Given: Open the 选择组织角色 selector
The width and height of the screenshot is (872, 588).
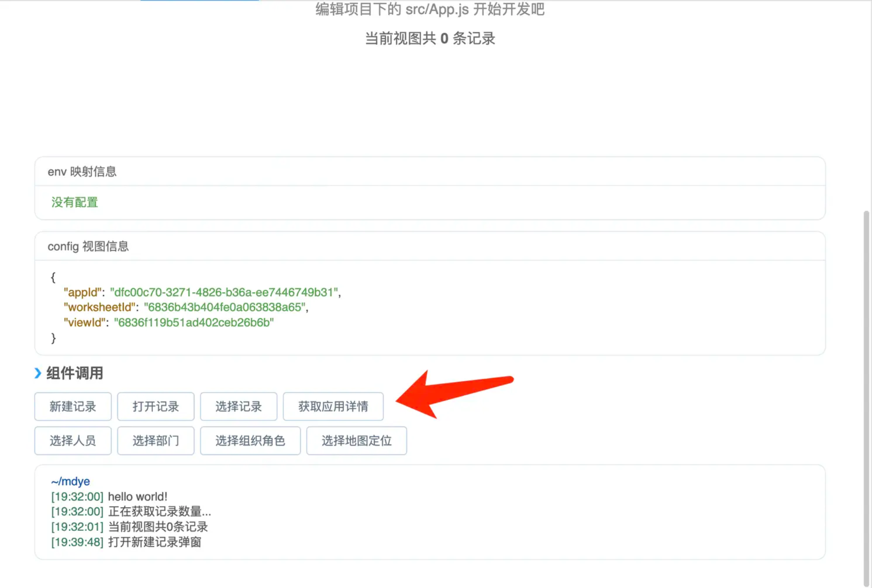Looking at the screenshot, I should [250, 441].
